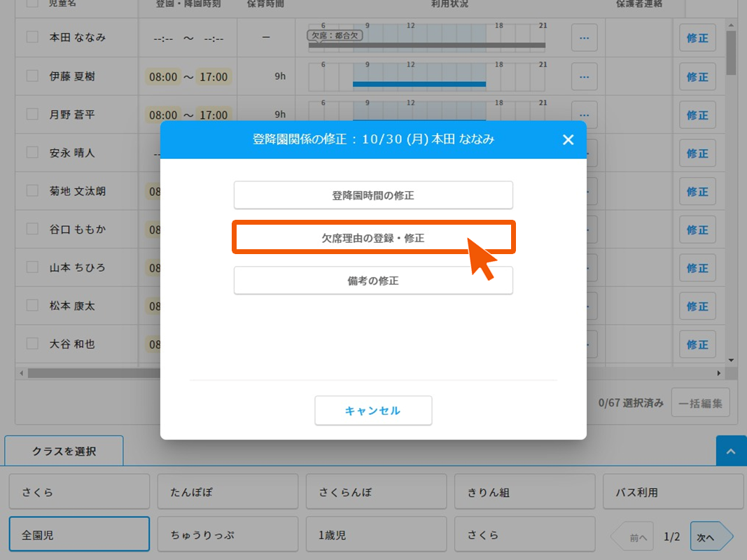Click the 前へ previous page arrow
747x560 pixels.
click(633, 537)
